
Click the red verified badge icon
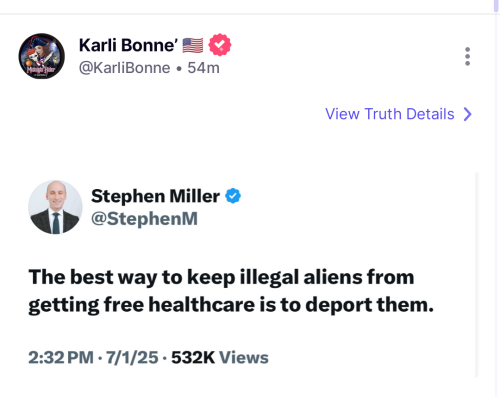(x=220, y=45)
